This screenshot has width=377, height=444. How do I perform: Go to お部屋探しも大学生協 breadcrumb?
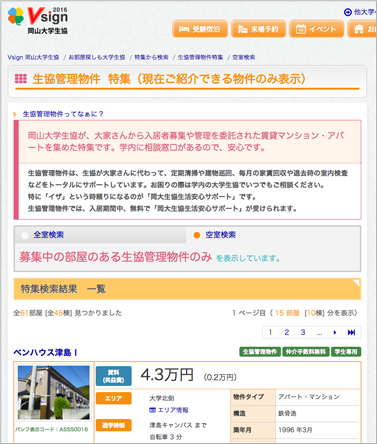point(97,57)
